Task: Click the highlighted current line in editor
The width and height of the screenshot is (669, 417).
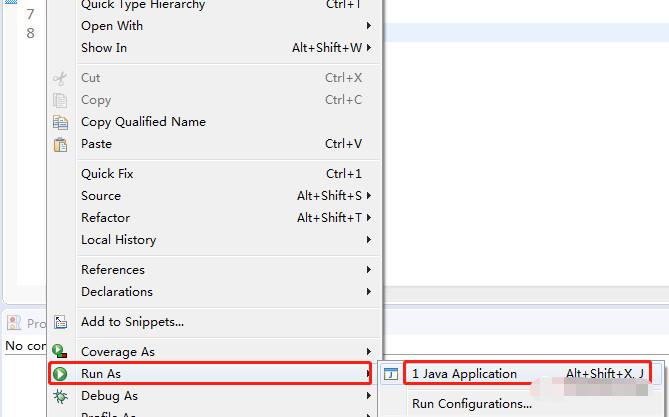Action: pyautogui.click(x=526, y=32)
